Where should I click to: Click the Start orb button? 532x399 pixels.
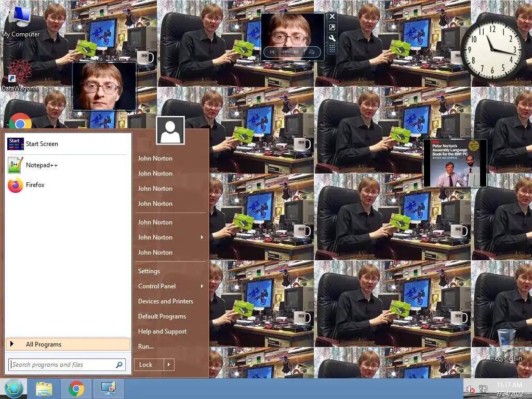pos(14,389)
